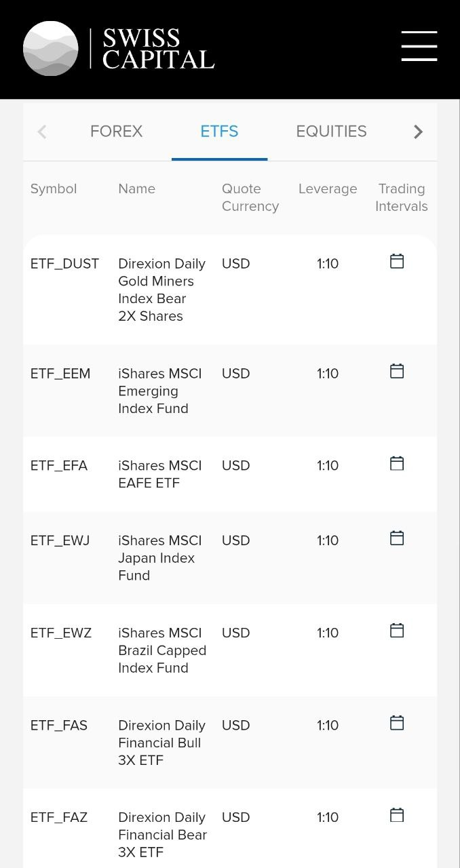Open trading intervals calendar for ETF_EEM

(397, 371)
